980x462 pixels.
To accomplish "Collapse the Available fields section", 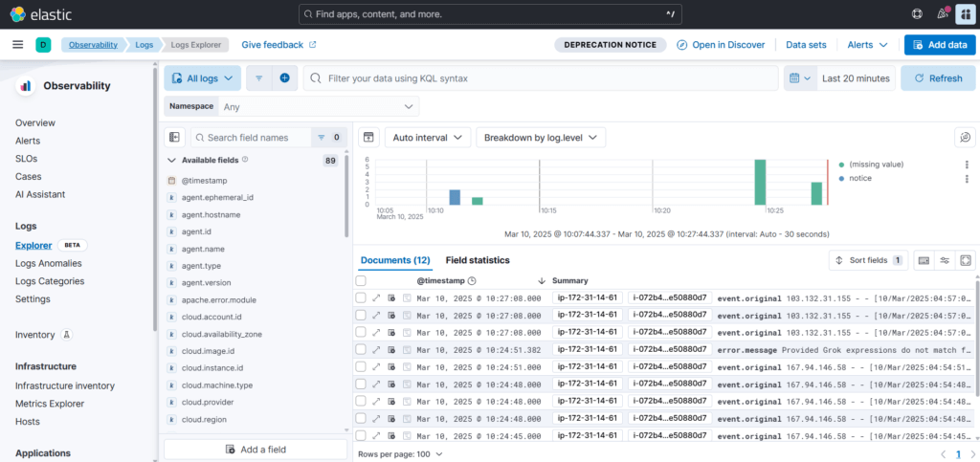I will click(x=171, y=160).
